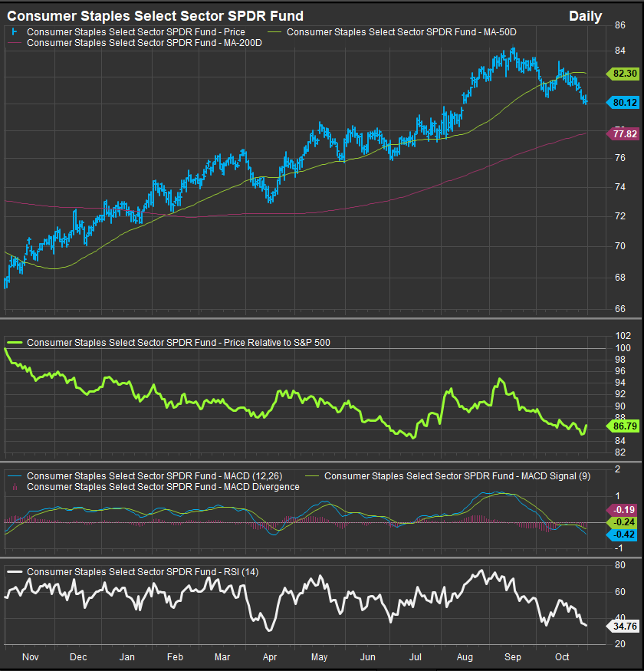644x671 pixels.
Task: Click the green Price Relative legend swatch
Action: pos(15,342)
